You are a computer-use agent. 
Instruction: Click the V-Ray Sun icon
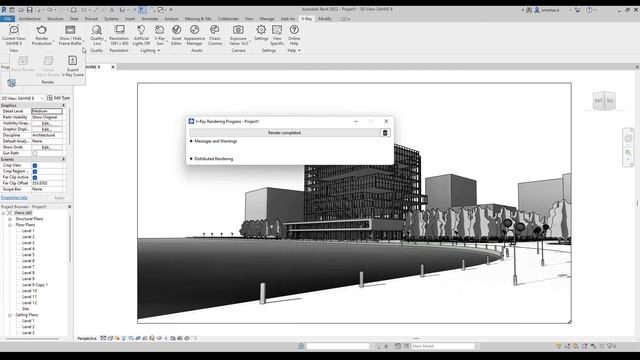tap(160, 30)
